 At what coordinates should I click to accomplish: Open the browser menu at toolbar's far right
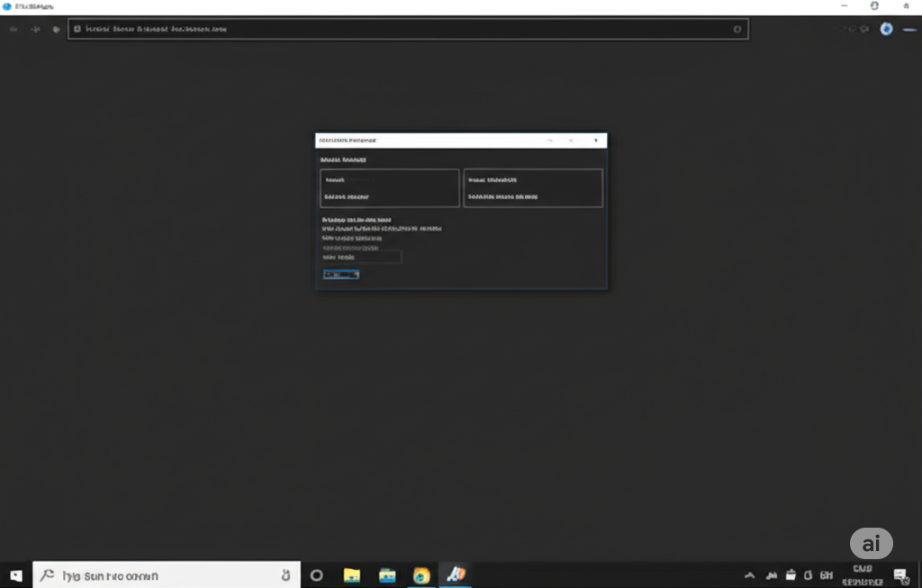click(x=909, y=30)
